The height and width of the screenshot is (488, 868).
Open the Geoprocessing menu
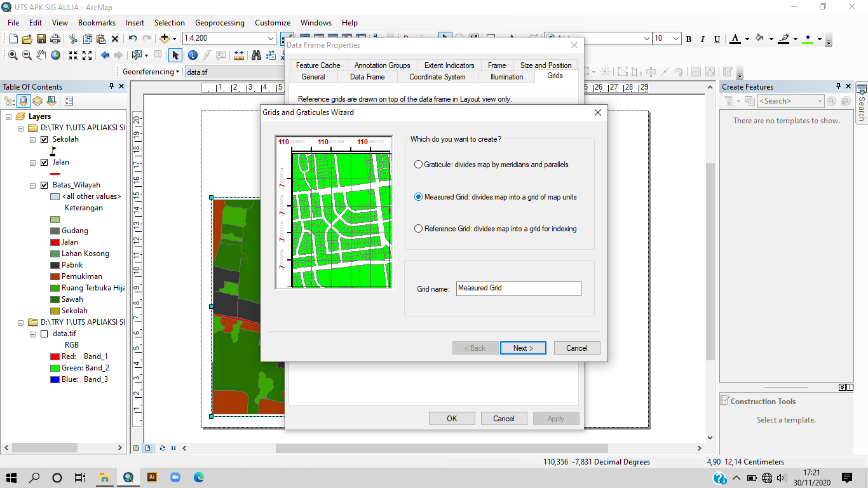219,23
